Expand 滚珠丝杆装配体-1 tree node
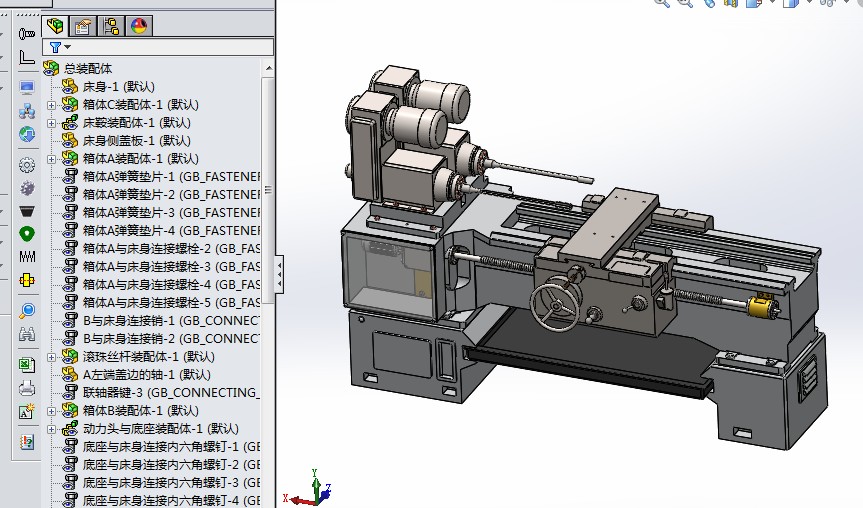863x508 pixels. pyautogui.click(x=51, y=357)
